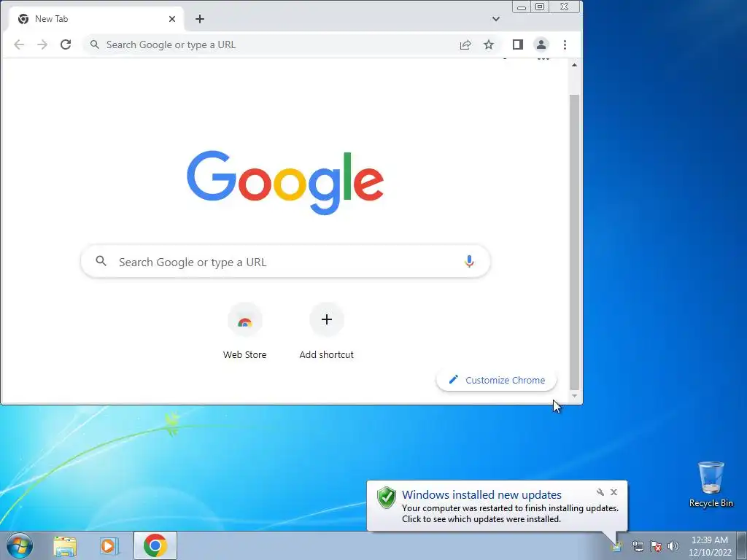Click the share page icon in the address bar
Viewport: 747px width, 560px height.
[465, 44]
